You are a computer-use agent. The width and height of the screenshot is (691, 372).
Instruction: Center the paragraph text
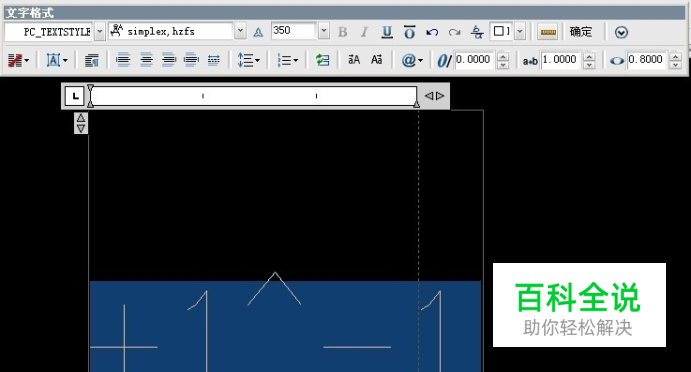coord(146,60)
